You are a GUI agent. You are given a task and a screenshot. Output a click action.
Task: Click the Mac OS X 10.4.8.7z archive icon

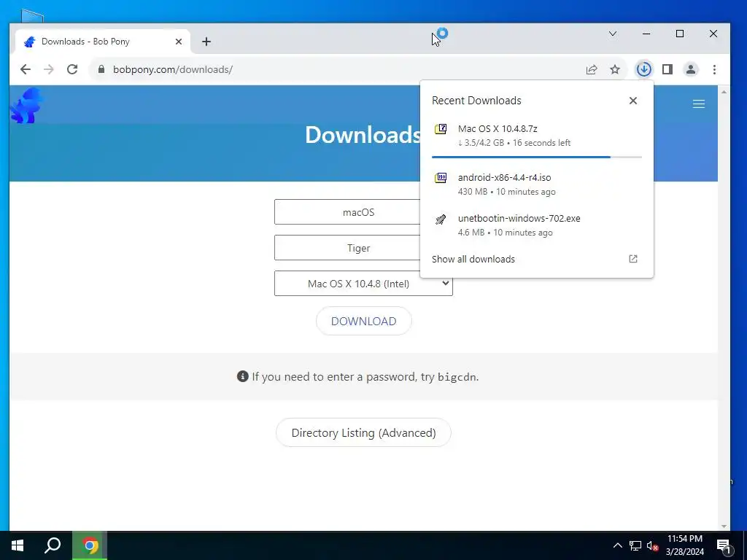pyautogui.click(x=441, y=129)
